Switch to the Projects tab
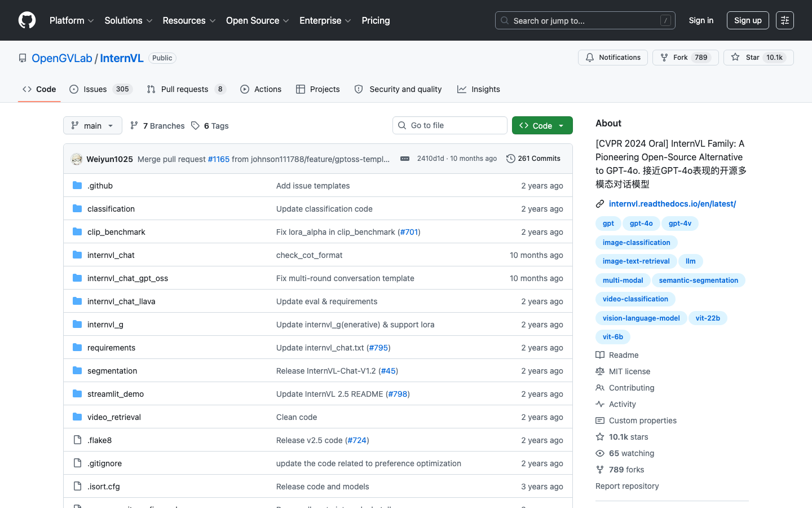The image size is (812, 508). [318, 89]
